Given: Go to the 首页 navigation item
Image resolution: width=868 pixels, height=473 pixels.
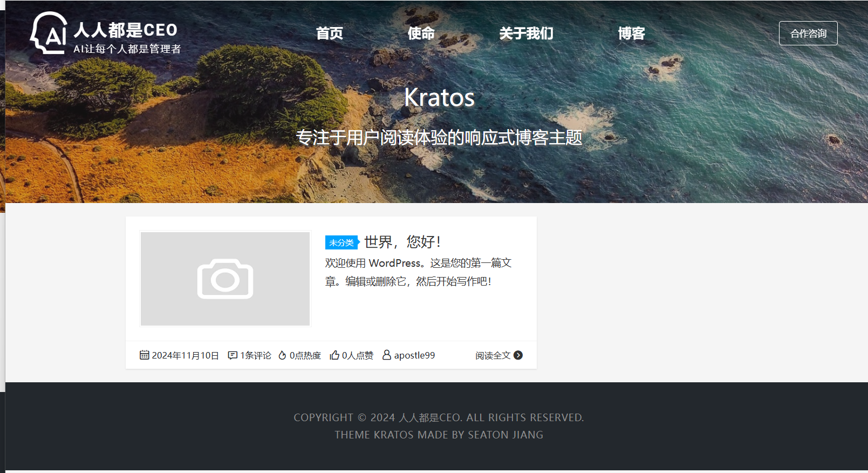Looking at the screenshot, I should coord(329,33).
